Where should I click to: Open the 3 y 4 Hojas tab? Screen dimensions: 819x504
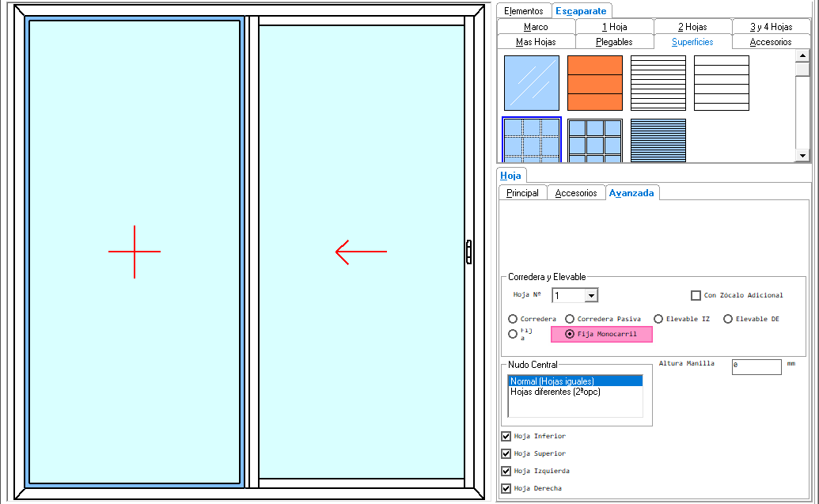pos(771,27)
